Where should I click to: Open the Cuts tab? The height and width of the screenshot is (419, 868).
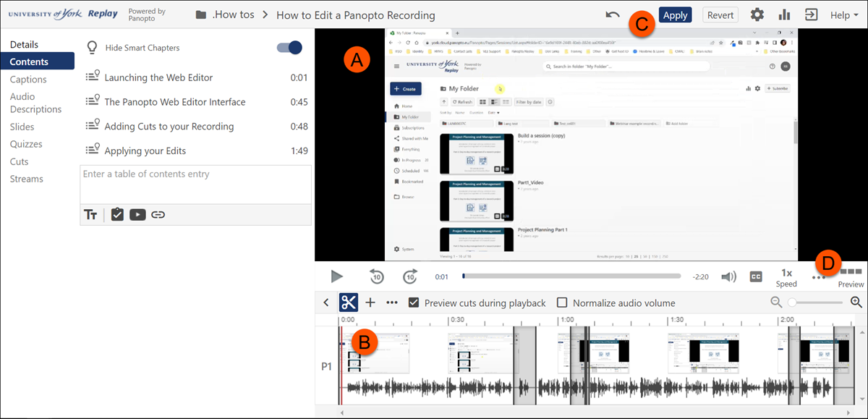pos(19,161)
